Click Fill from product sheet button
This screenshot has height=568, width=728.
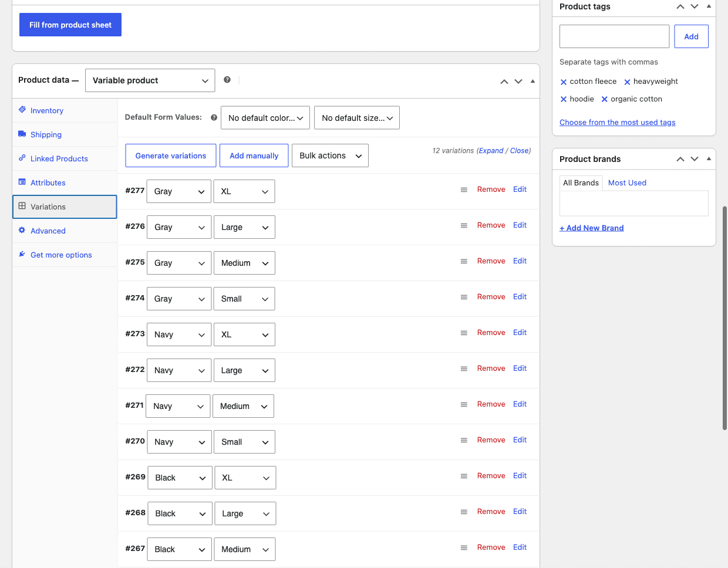pos(70,25)
